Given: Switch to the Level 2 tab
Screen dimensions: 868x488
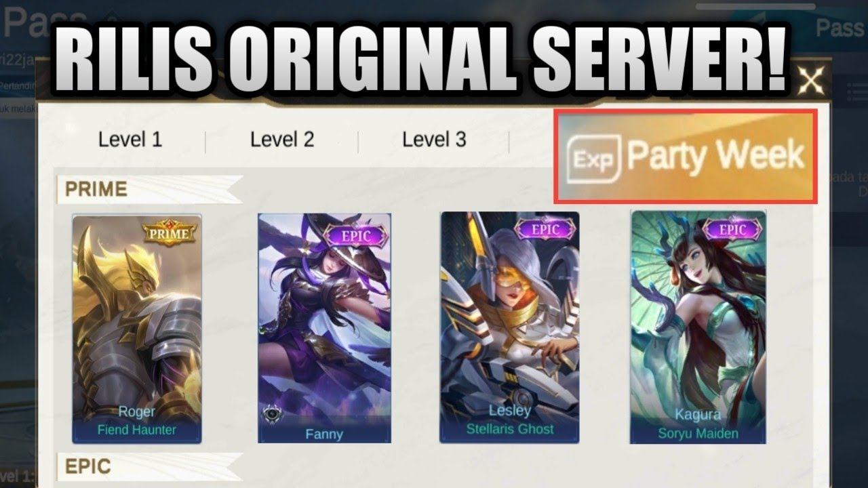Looking at the screenshot, I should click(282, 140).
